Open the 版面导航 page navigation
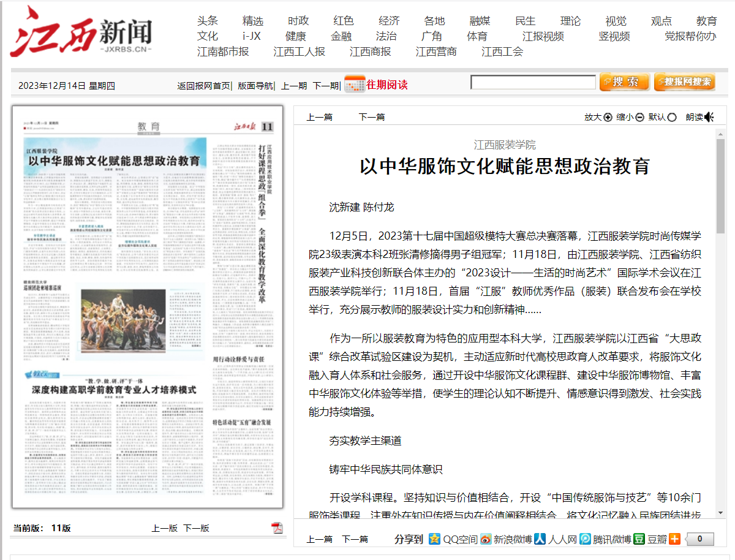Image resolution: width=735 pixels, height=560 pixels. (x=255, y=86)
